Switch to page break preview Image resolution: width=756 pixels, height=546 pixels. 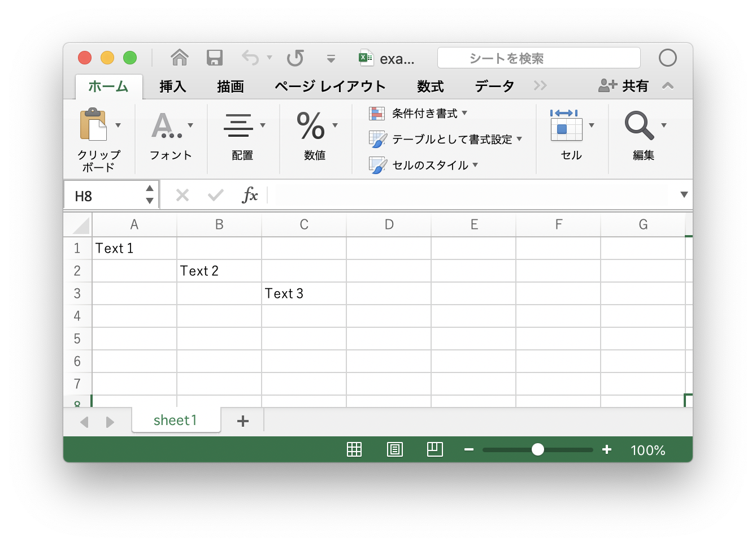(435, 449)
